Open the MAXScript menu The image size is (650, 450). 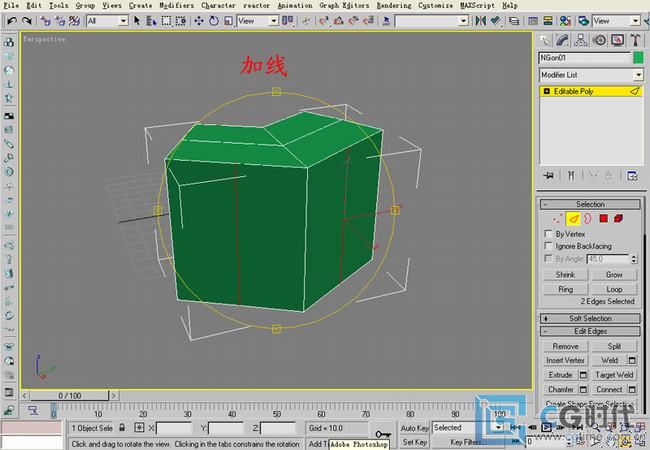tap(477, 5)
